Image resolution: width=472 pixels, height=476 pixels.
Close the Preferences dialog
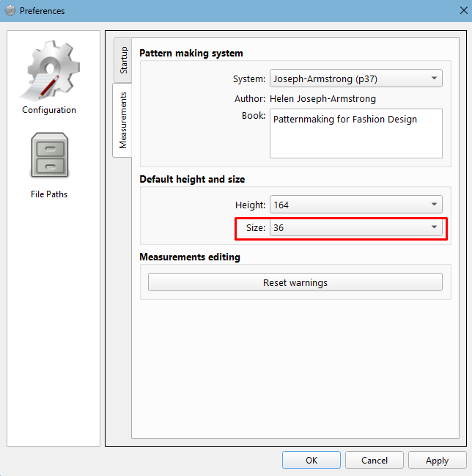tap(463, 10)
